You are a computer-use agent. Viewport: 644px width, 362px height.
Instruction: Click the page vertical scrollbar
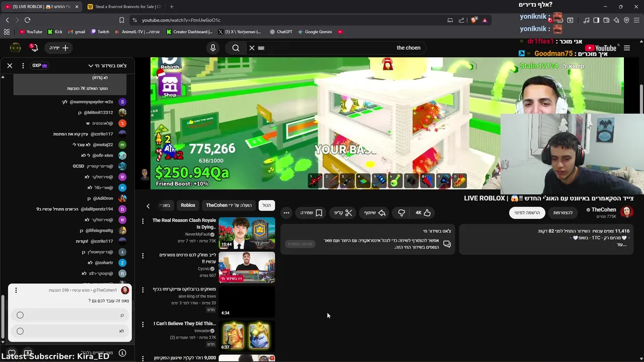coord(641,101)
